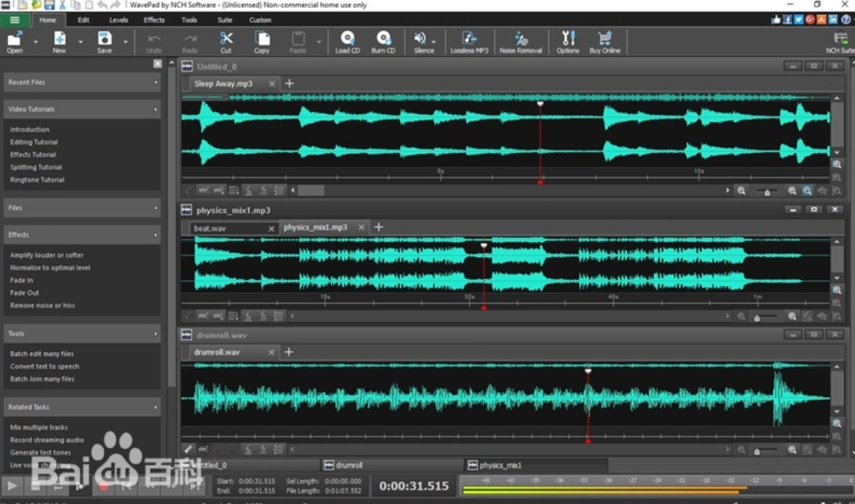Click the Lossless MP3 icon

468,39
